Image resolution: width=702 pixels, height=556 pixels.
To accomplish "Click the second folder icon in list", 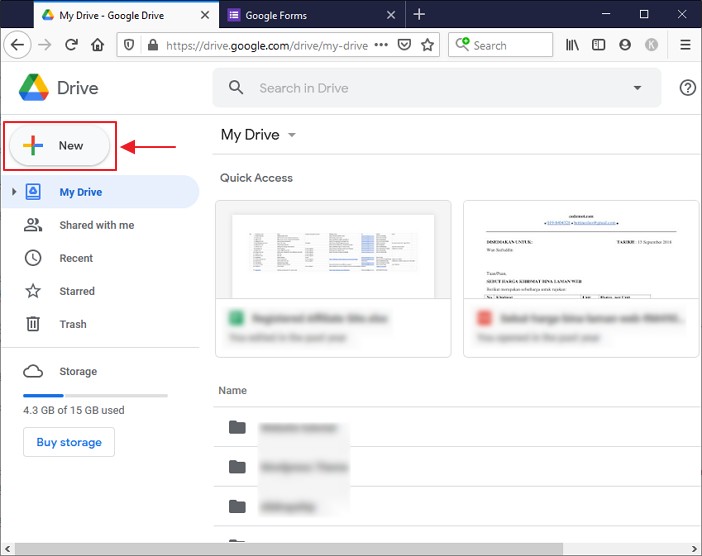I will point(237,467).
